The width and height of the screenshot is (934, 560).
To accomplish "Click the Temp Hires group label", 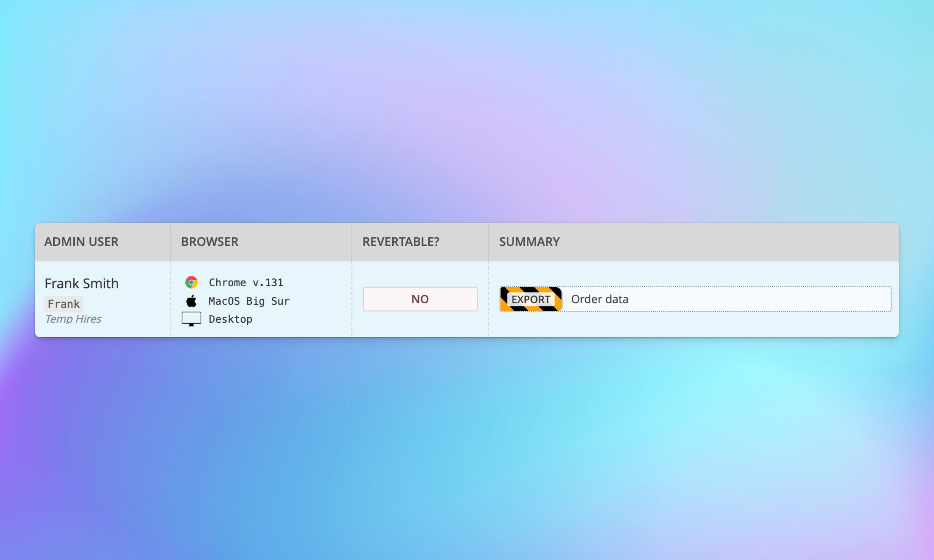I will pyautogui.click(x=73, y=319).
